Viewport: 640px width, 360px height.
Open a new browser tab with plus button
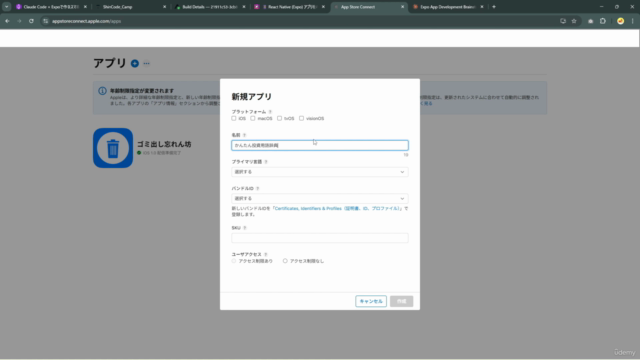point(494,7)
